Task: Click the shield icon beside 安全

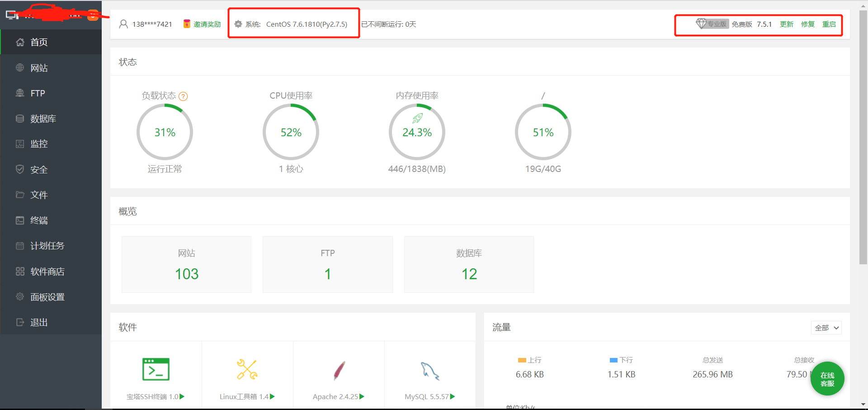Action: pyautogui.click(x=20, y=169)
